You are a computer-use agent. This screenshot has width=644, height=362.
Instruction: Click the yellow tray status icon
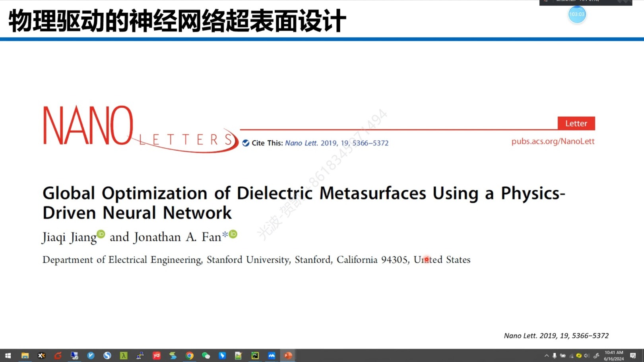click(x=579, y=356)
